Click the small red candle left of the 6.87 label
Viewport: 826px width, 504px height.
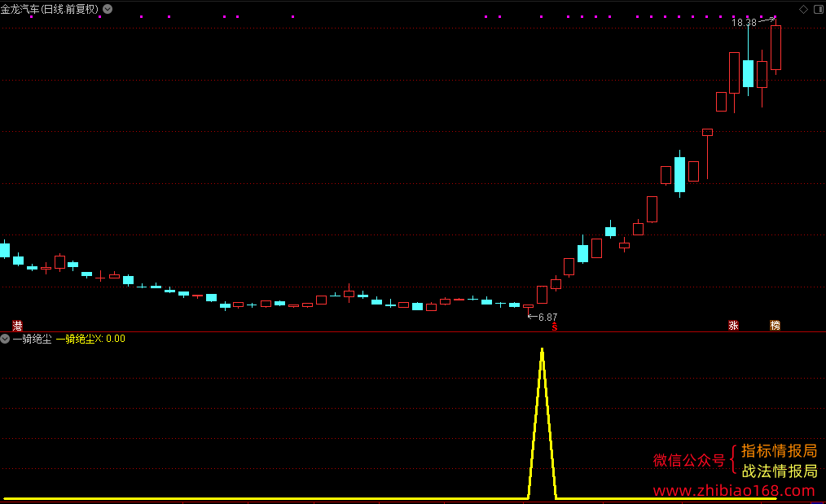528,307
